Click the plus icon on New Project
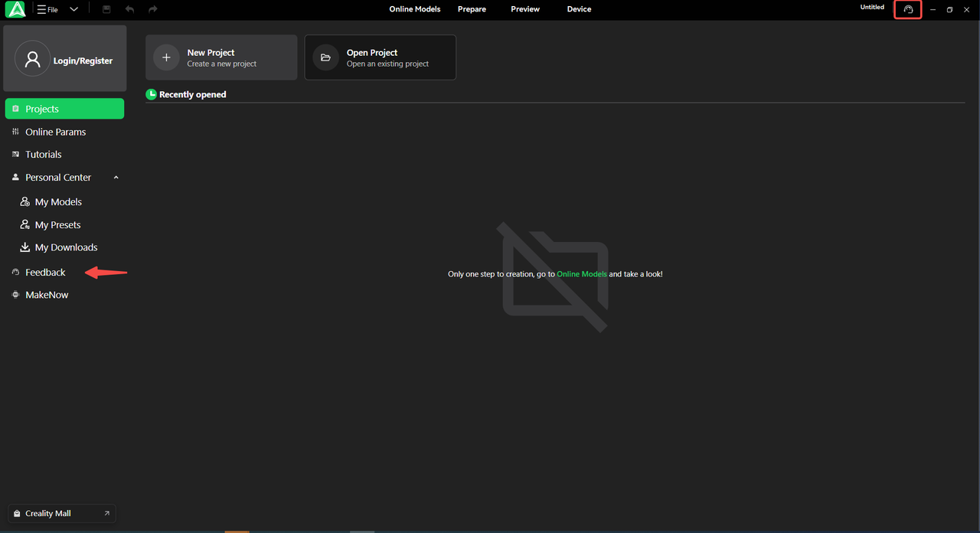The width and height of the screenshot is (980, 533). coord(166,57)
